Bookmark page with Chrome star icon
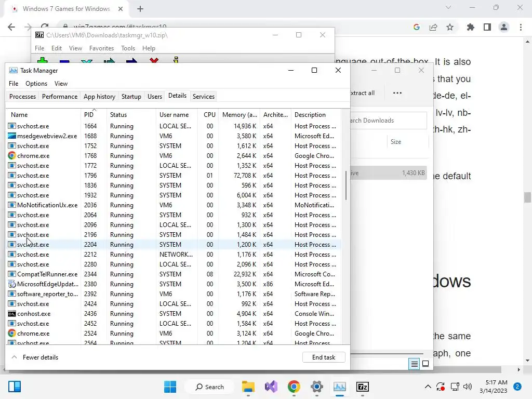The image size is (532, 399). pos(450,27)
